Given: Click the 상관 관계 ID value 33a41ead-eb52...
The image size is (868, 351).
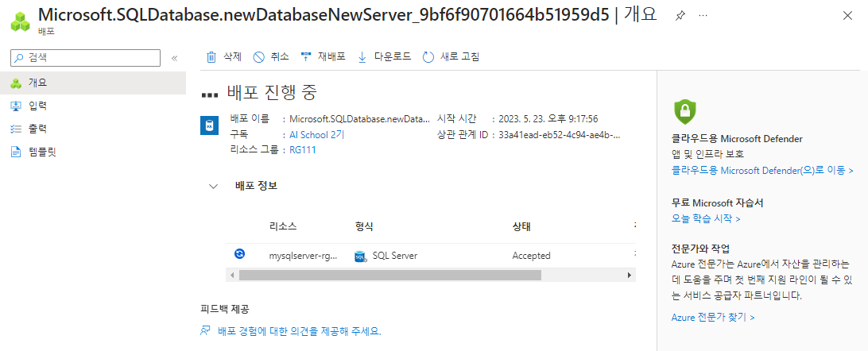Looking at the screenshot, I should tap(560, 134).
